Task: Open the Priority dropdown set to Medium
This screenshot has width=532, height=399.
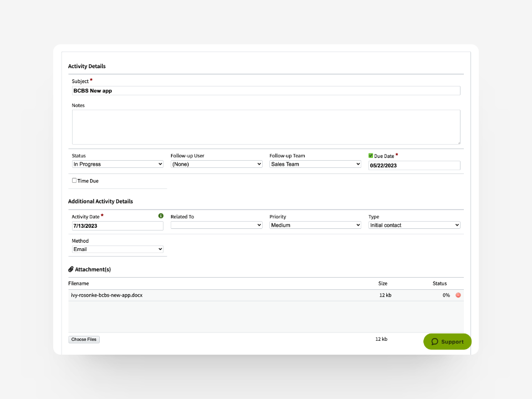Action: click(315, 225)
